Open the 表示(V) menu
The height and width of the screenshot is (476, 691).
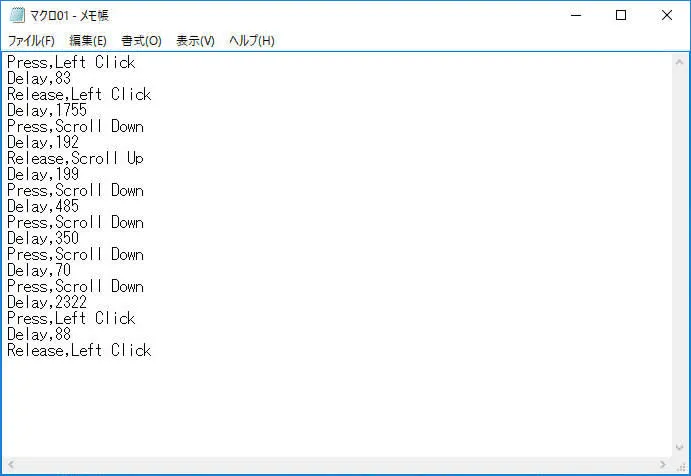(x=195, y=41)
